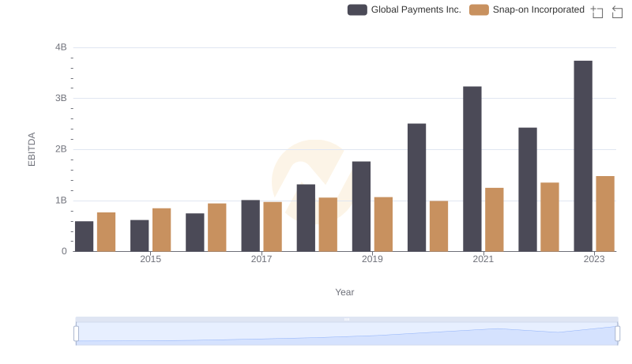Click the last modebar icon at top right
The width and height of the screenshot is (632, 364).
(617, 12)
